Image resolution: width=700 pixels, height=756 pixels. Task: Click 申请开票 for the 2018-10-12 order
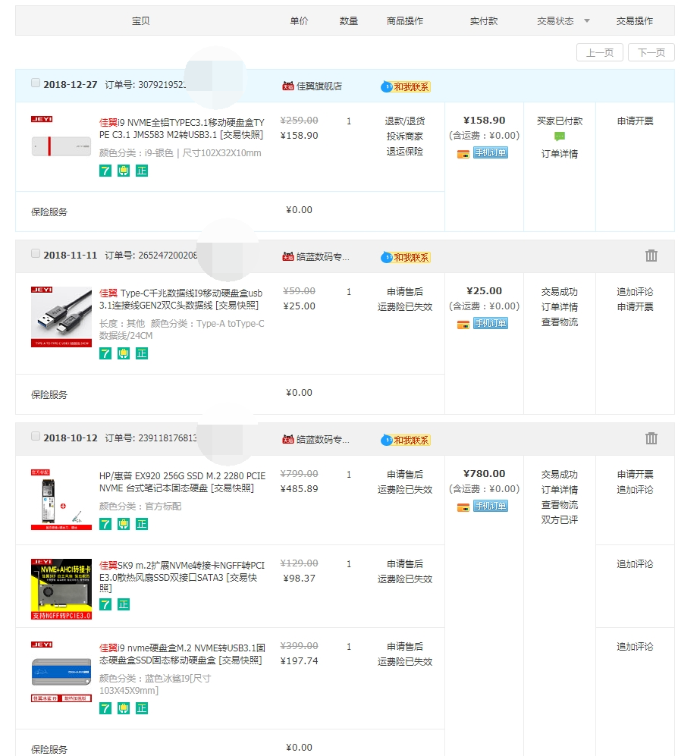(x=635, y=475)
